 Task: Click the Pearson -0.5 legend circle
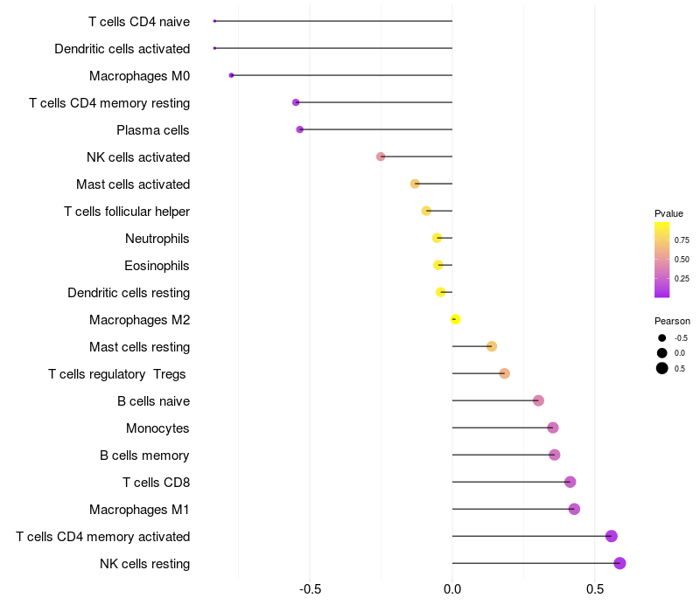pyautogui.click(x=662, y=338)
